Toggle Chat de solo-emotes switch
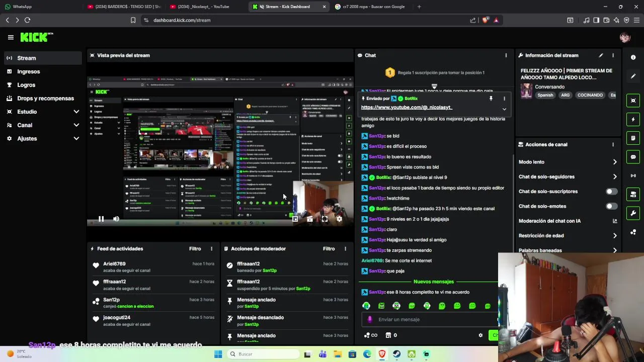 point(611,206)
